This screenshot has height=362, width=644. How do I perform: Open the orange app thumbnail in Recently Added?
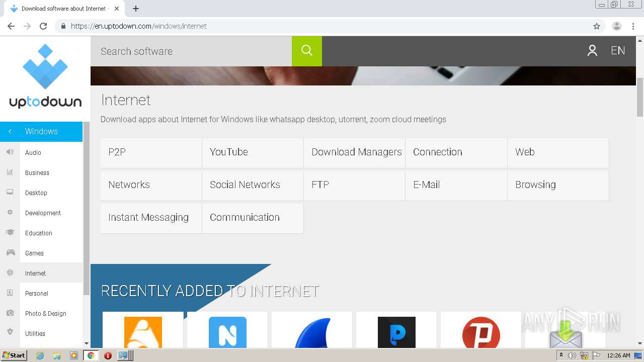pyautogui.click(x=143, y=331)
